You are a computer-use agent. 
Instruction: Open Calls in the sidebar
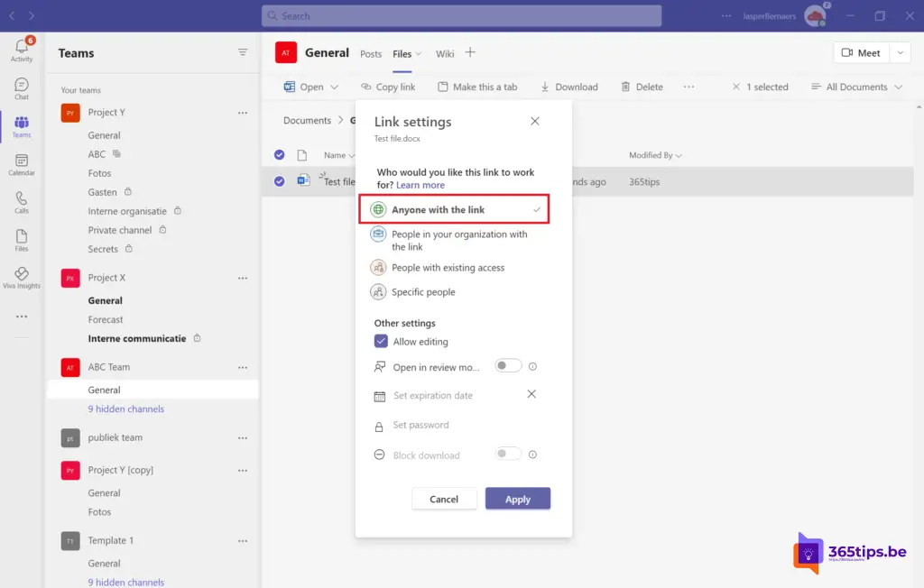point(22,202)
